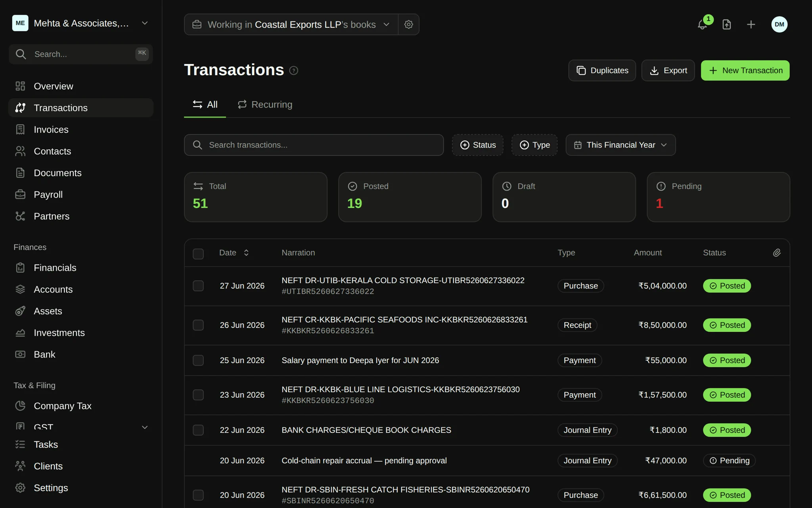Open the Coastal Exports LLP books dropdown
The image size is (812, 508).
pyautogui.click(x=291, y=25)
